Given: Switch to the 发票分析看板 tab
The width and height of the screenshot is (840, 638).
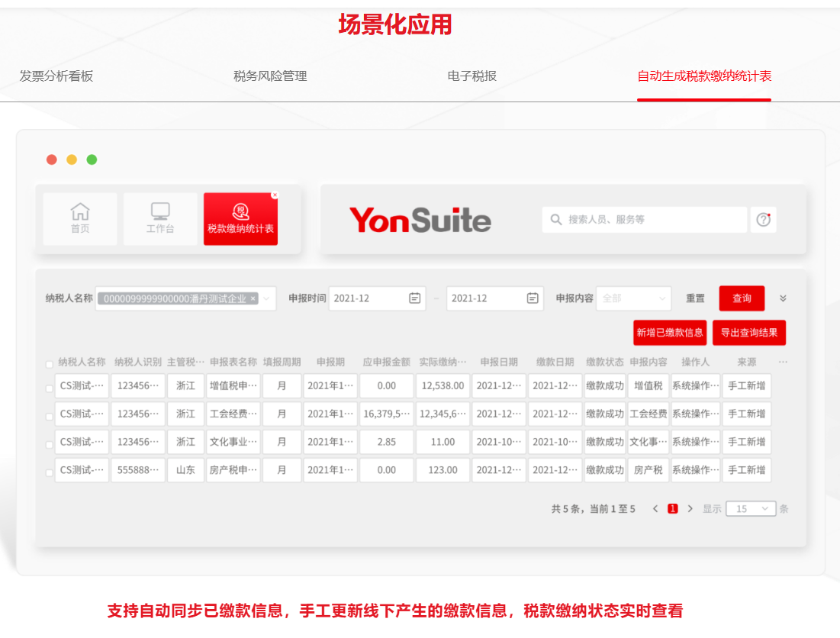Looking at the screenshot, I should coord(56,76).
